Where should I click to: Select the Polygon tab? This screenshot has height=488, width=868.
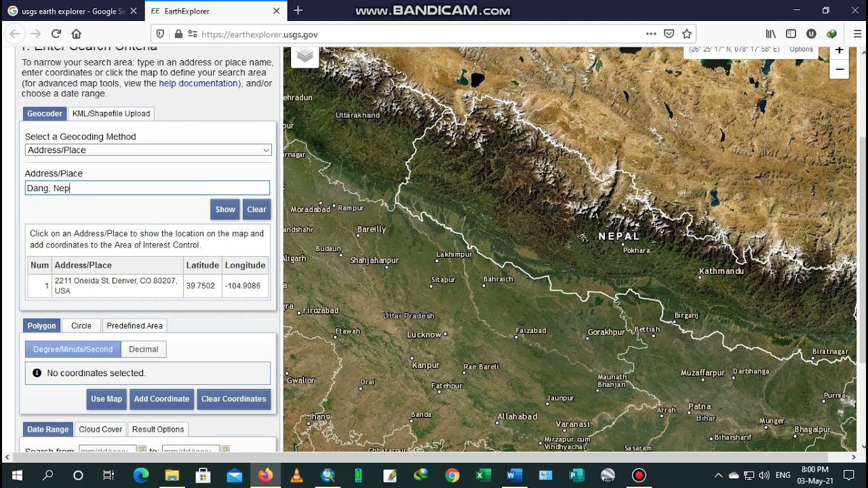pyautogui.click(x=41, y=325)
